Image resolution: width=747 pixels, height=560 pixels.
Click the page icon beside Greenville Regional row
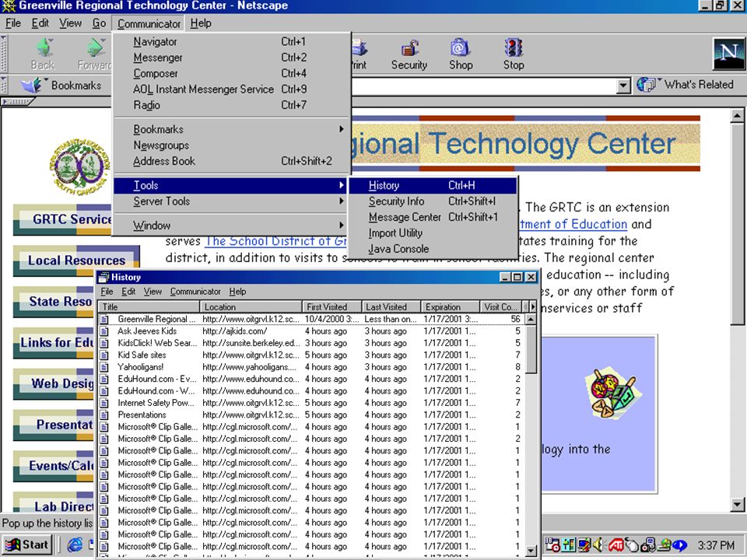tap(104, 319)
